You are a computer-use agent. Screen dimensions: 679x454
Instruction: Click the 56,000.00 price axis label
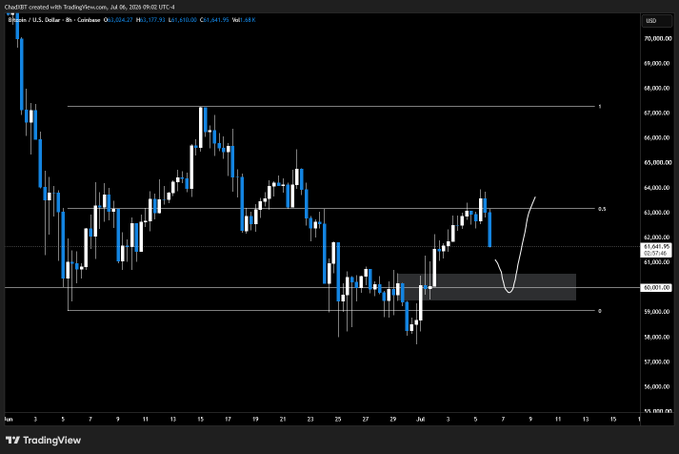coord(658,386)
